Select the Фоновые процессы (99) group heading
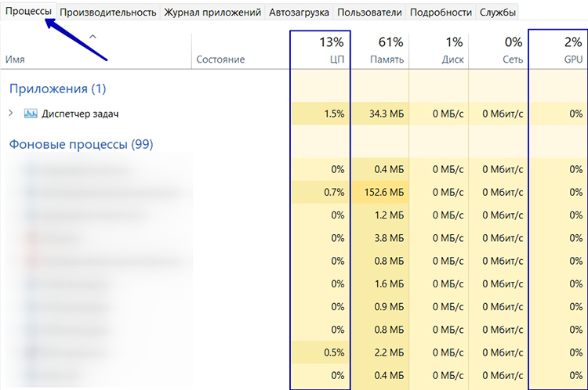The width and height of the screenshot is (588, 390). click(x=80, y=144)
